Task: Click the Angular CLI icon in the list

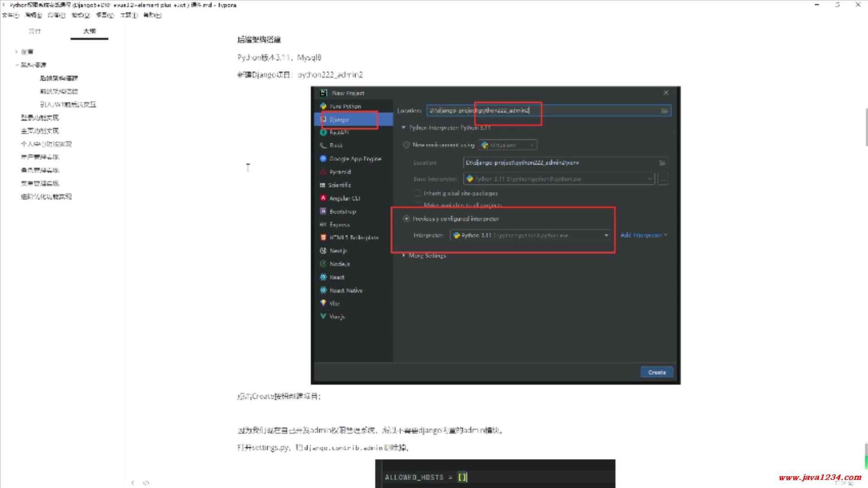Action: point(323,198)
